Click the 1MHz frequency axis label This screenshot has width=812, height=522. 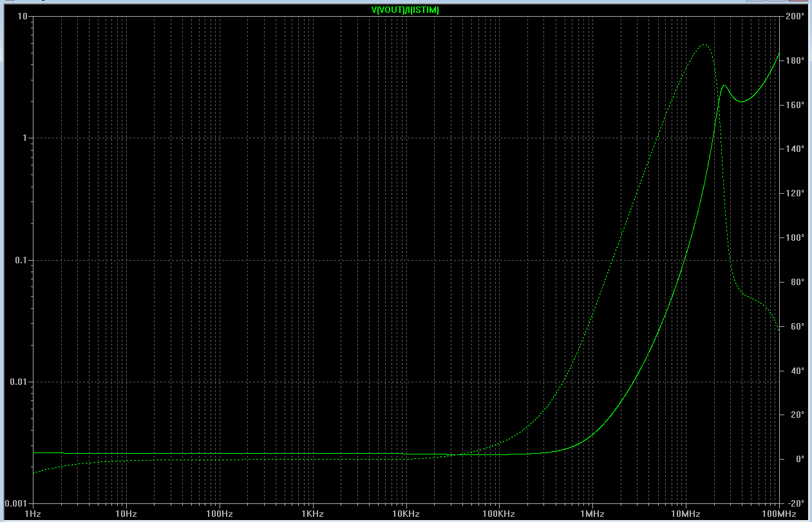pos(592,514)
